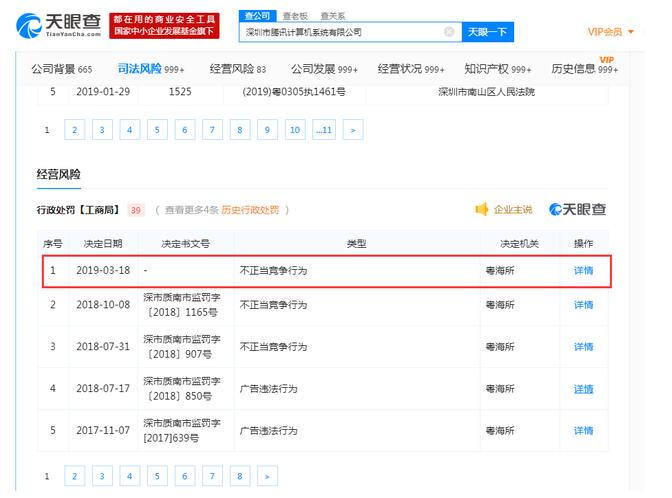Click the 天眼一下 search button
Screen dimensions: 672x498
click(x=487, y=32)
